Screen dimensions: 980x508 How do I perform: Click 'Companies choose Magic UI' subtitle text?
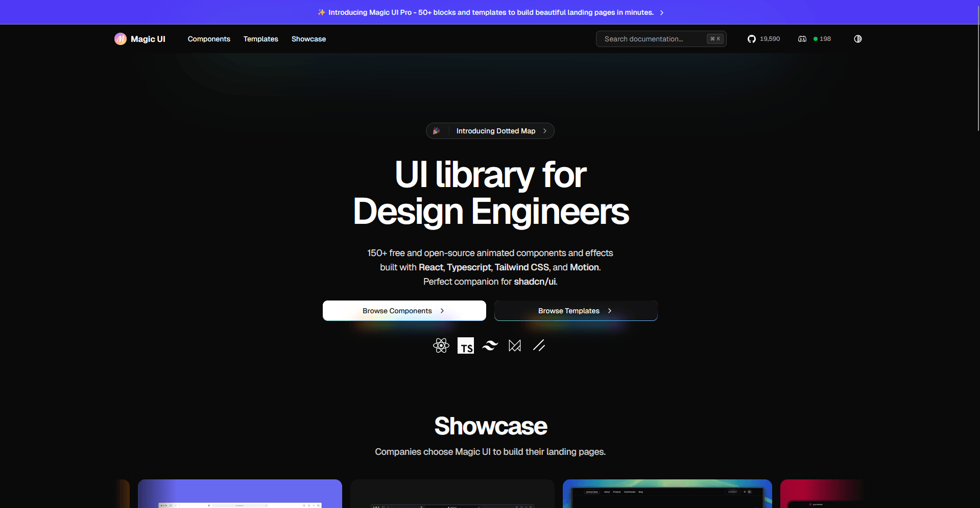tap(490, 452)
